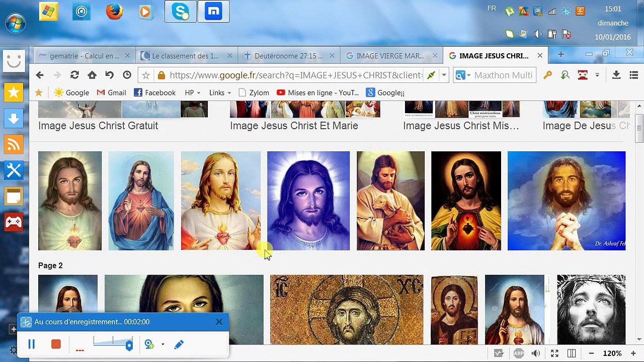Expand the HP bookmarks folder dropdown
Viewport: 644px width, 362px height.
(193, 93)
